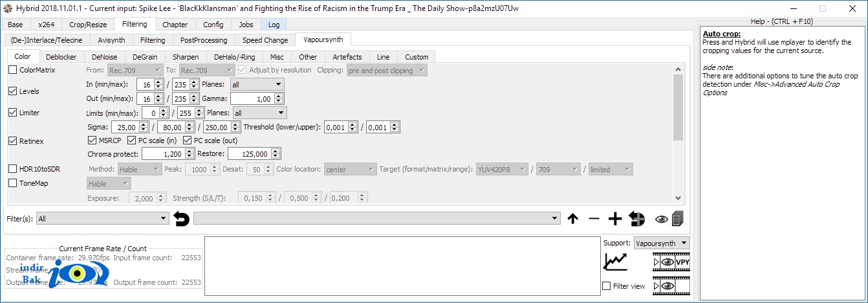The image size is (868, 303).
Task: Toggle the MSRCP checkbox
Action: pyautogui.click(x=92, y=140)
